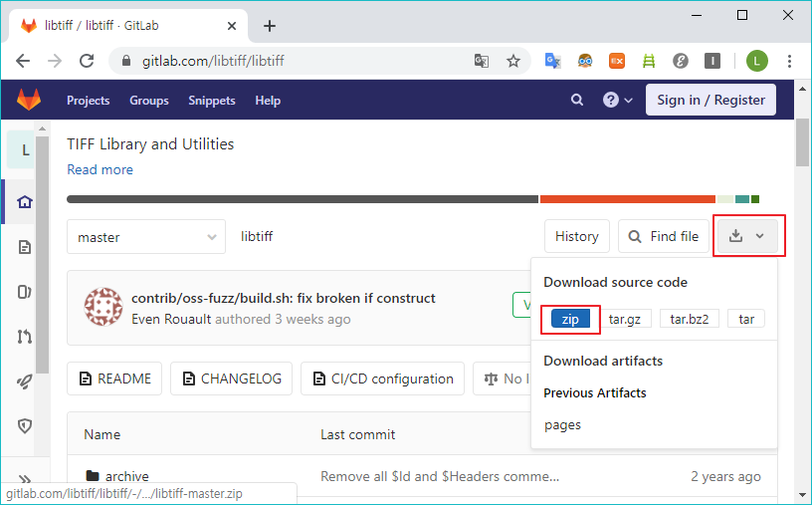
Task: Open Project overview home icon in sidebar
Action: [x=24, y=201]
